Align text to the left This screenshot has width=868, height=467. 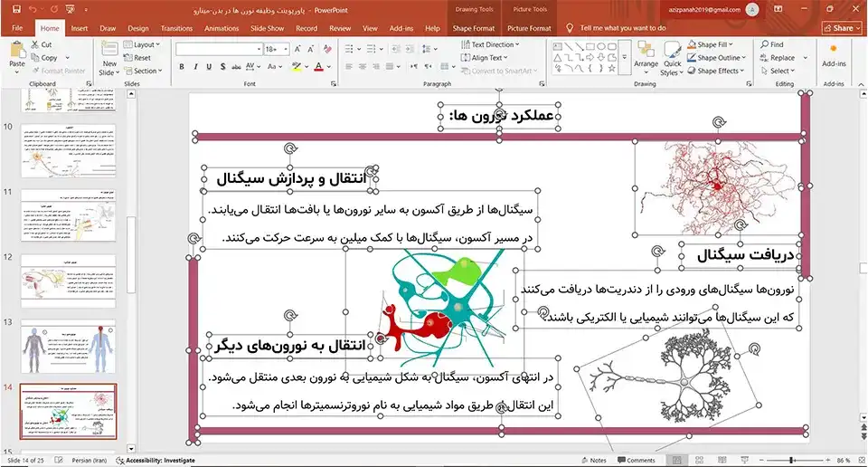pyautogui.click(x=349, y=66)
